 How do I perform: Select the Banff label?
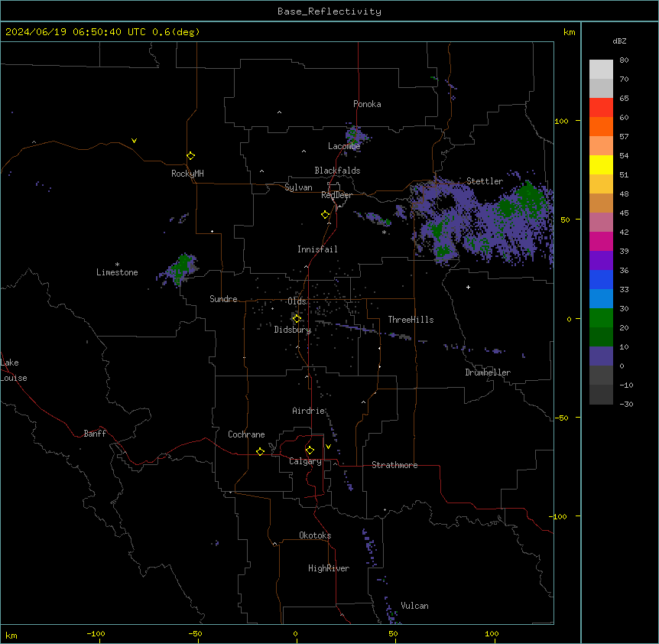[95, 434]
